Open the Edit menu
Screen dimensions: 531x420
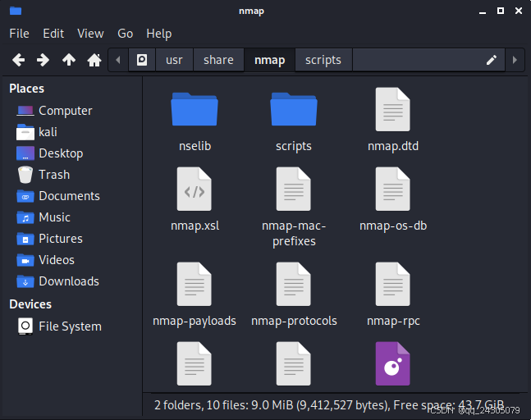coord(53,34)
